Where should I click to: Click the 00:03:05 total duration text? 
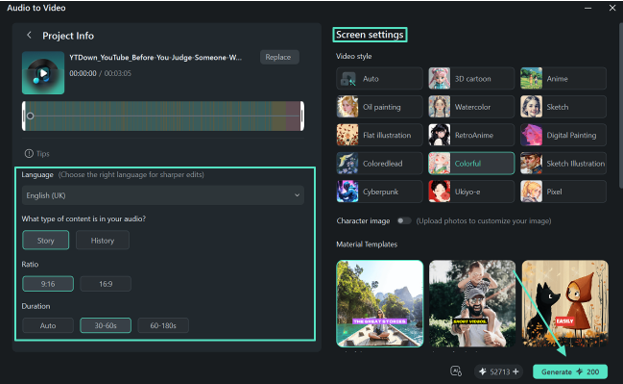tap(118, 73)
